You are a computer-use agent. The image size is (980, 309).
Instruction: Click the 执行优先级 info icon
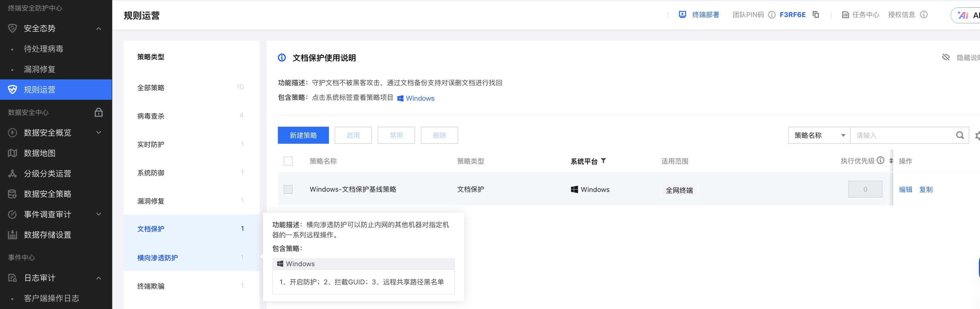tap(880, 160)
